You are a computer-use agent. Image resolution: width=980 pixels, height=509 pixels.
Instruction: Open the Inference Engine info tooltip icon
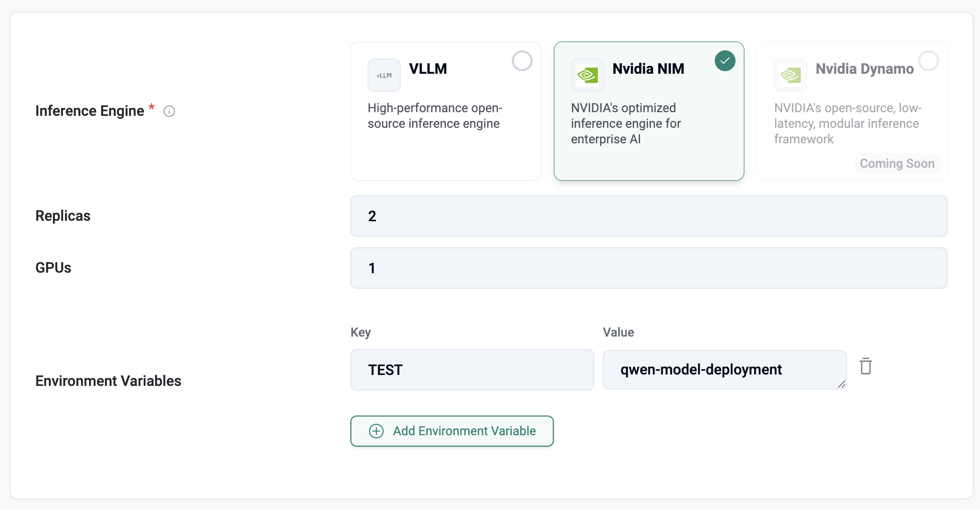point(169,111)
